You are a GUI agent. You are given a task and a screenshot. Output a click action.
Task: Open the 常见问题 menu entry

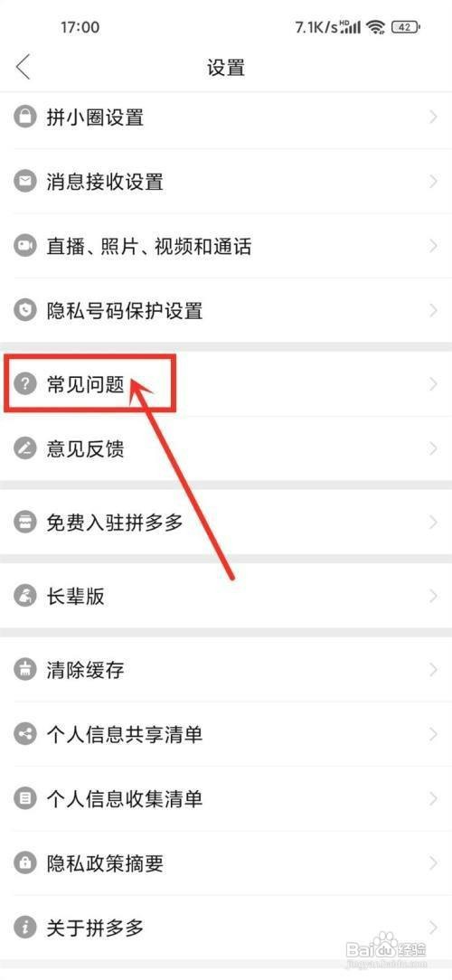[x=226, y=383]
